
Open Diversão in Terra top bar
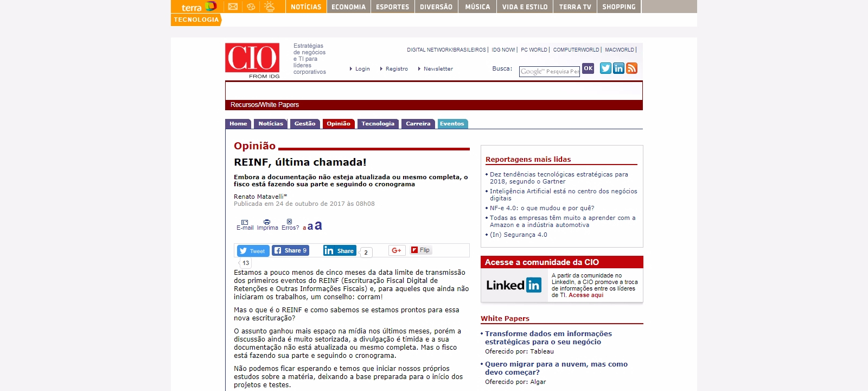436,7
